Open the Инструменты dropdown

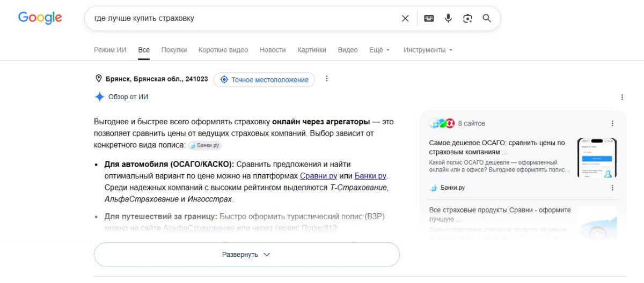click(428, 50)
